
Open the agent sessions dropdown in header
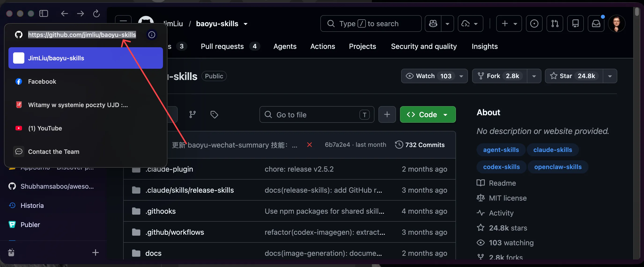click(x=470, y=24)
